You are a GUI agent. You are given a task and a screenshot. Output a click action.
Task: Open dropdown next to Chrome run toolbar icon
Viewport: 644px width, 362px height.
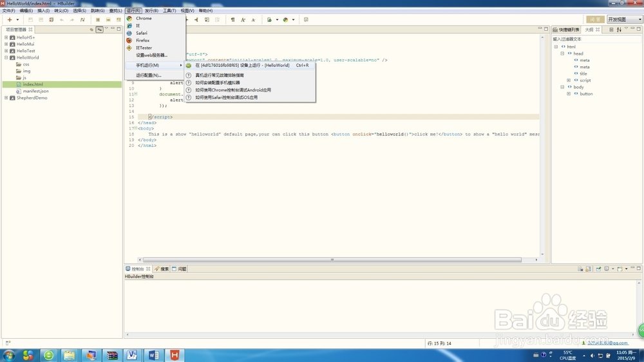[x=293, y=20]
